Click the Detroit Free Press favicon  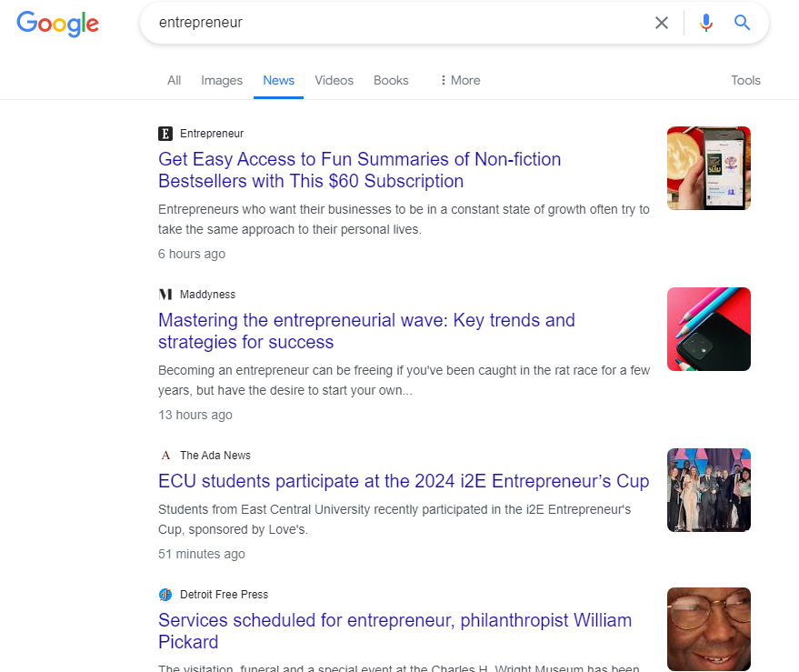165,595
